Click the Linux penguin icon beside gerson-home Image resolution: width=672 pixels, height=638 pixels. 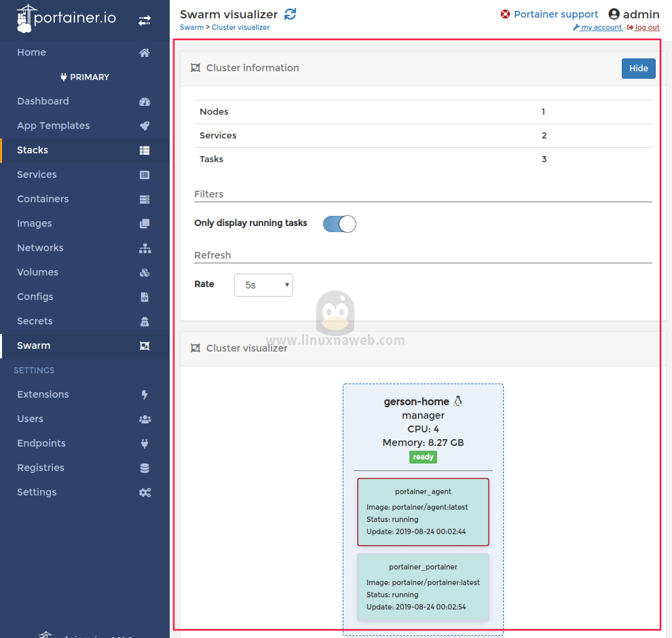click(458, 401)
